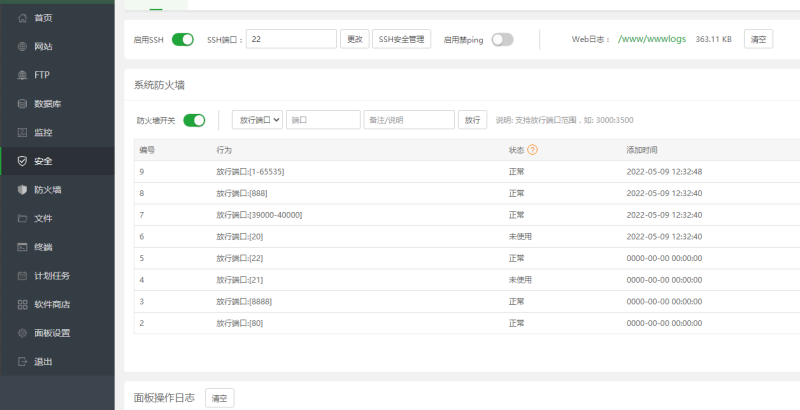This screenshot has height=410, width=800.
Task: Click the grid icon beside 软件商店
Action: point(22,304)
